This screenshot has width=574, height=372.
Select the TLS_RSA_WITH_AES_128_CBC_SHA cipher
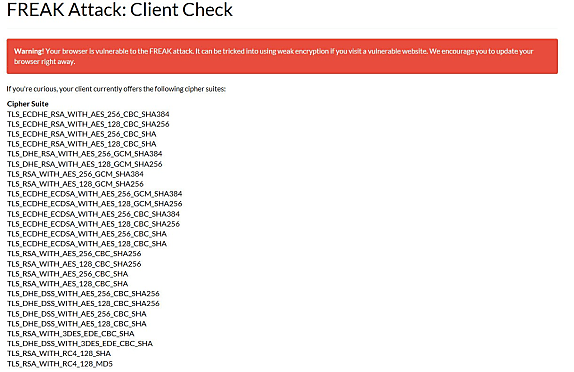(67, 283)
